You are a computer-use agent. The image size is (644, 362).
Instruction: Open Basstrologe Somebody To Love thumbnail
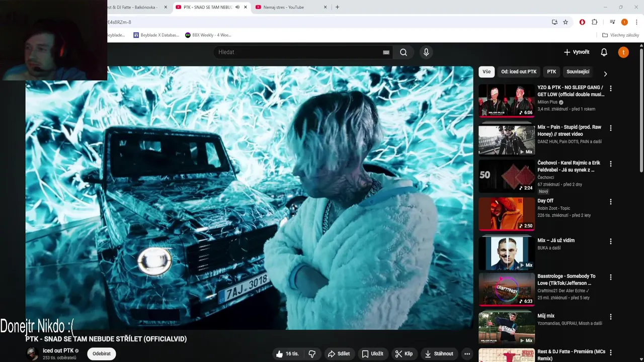pos(506,289)
